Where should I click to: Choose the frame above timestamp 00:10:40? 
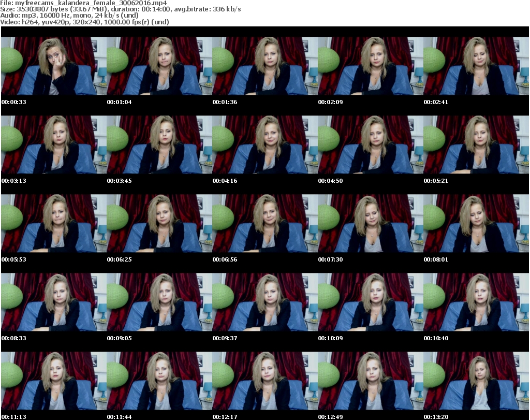(x=476, y=302)
